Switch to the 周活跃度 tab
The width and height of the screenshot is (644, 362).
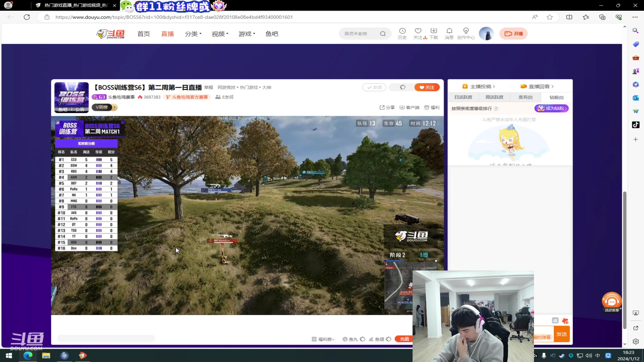[x=494, y=97]
